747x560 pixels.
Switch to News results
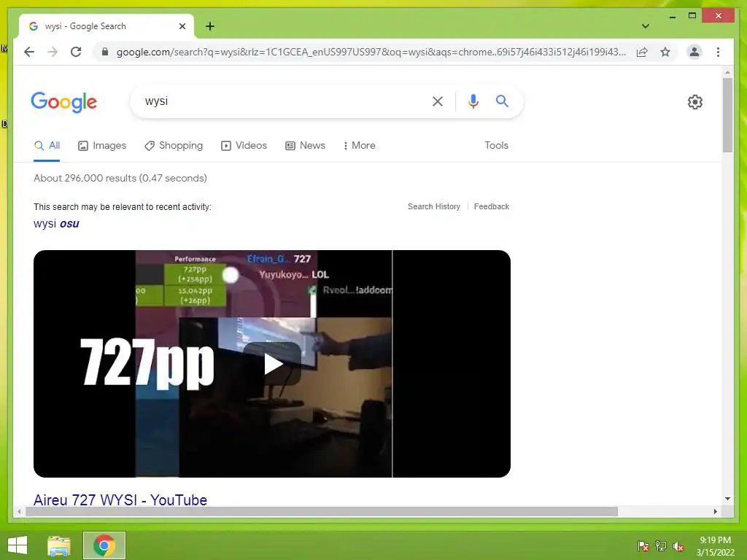point(306,146)
